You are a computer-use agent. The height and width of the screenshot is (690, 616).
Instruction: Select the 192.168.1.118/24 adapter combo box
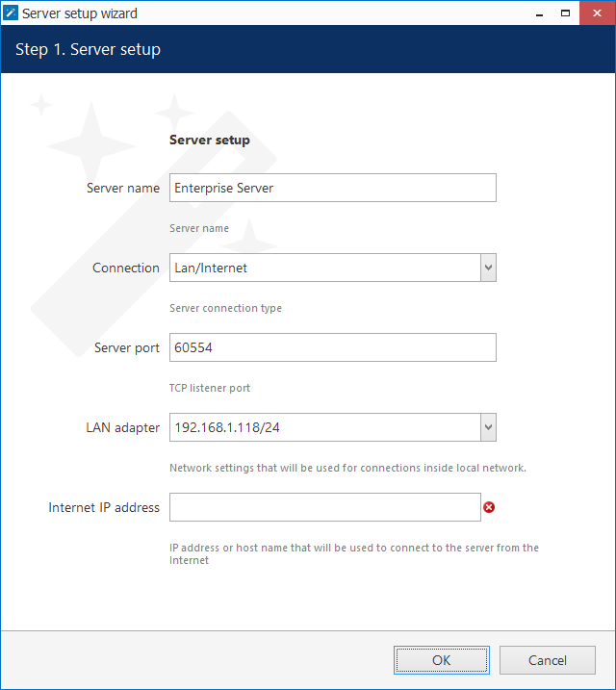pyautogui.click(x=333, y=427)
